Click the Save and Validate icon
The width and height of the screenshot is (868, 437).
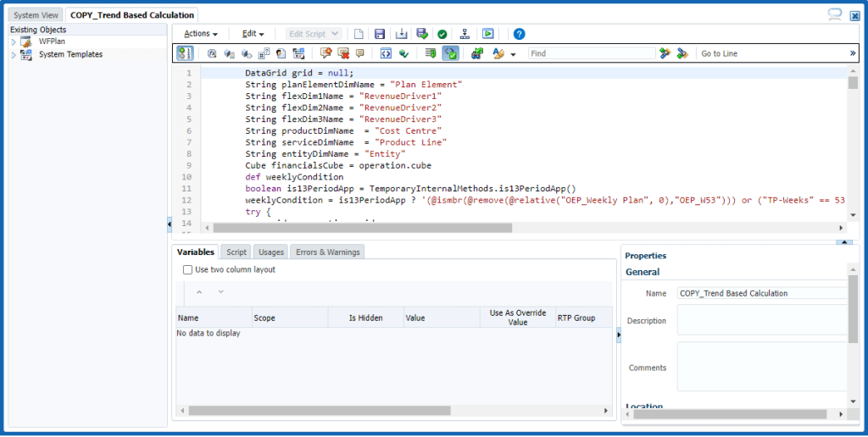[422, 34]
